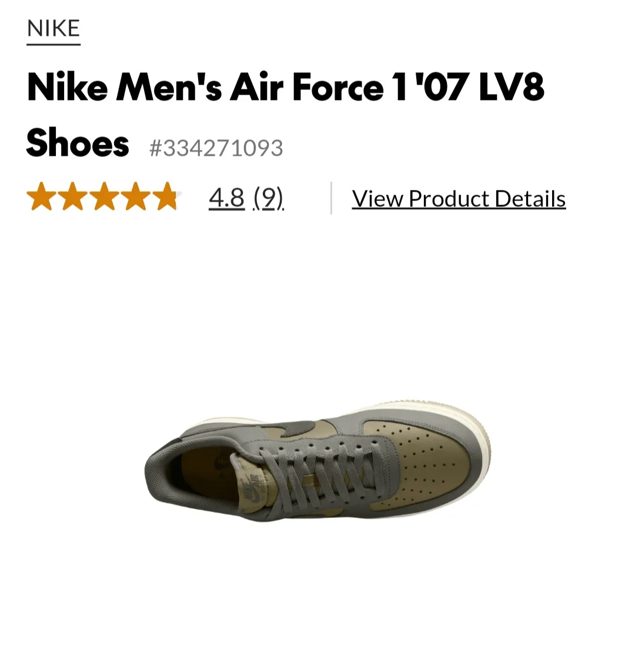635x672 pixels.
Task: Open View Product Details
Action: [x=459, y=198]
